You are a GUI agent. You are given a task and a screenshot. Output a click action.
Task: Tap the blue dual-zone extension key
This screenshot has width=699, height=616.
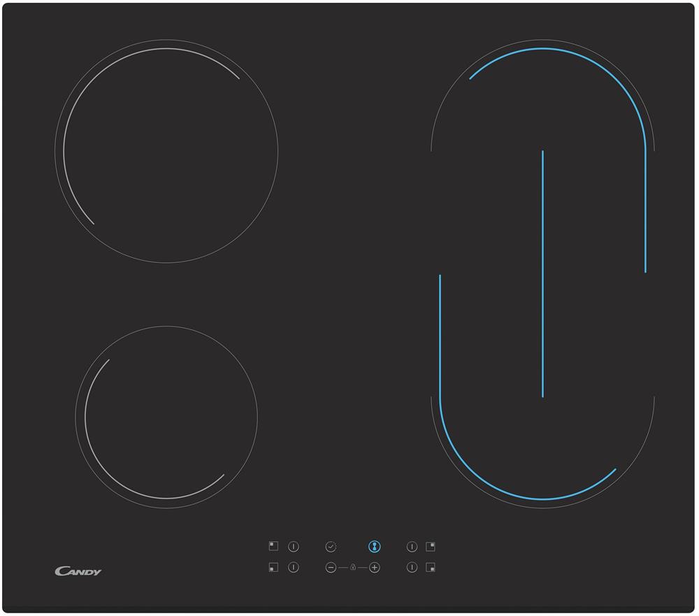pos(375,547)
